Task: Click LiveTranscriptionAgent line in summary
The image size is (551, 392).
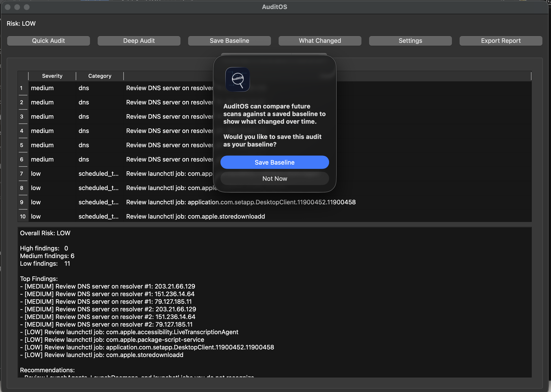Action: pyautogui.click(x=129, y=332)
